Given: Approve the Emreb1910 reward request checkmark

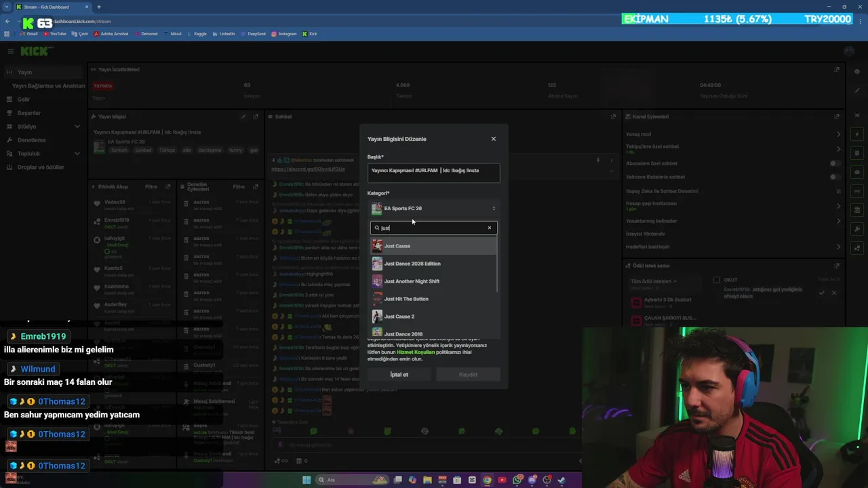Looking at the screenshot, I should [822, 293].
